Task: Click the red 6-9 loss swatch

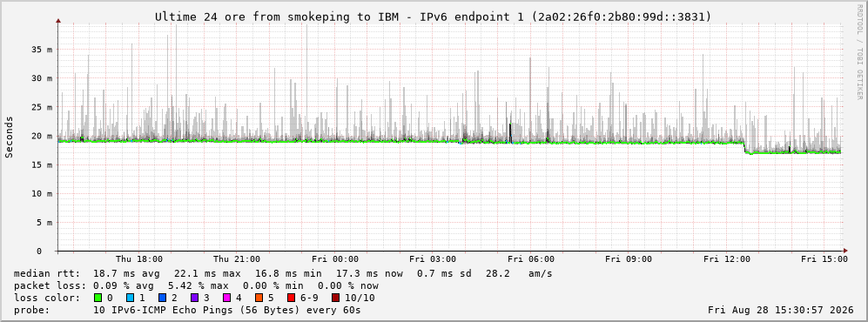Action: point(290,298)
